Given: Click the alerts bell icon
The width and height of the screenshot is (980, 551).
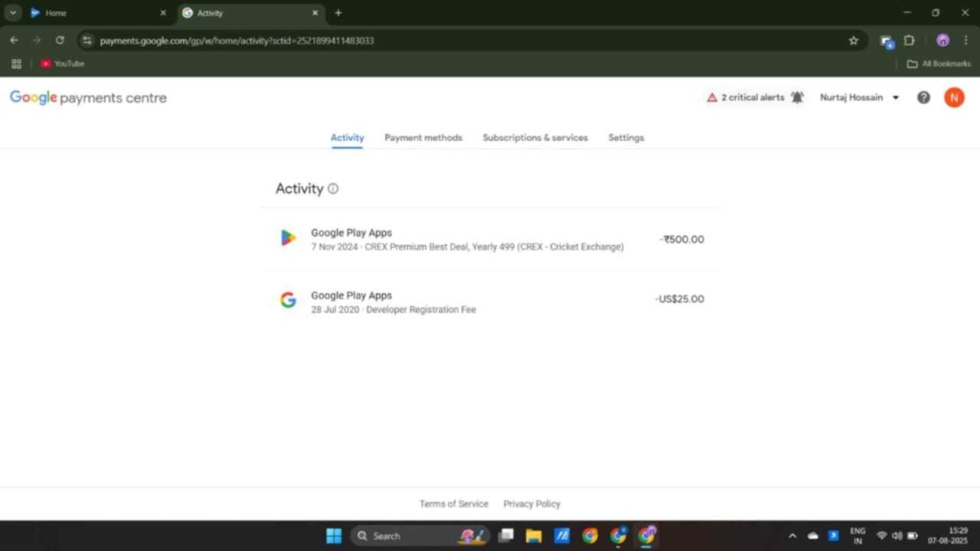Looking at the screenshot, I should coord(797,98).
